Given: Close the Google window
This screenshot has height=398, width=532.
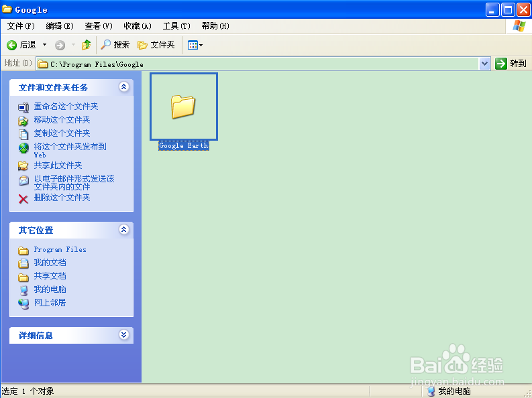Looking at the screenshot, I should coord(523,9).
